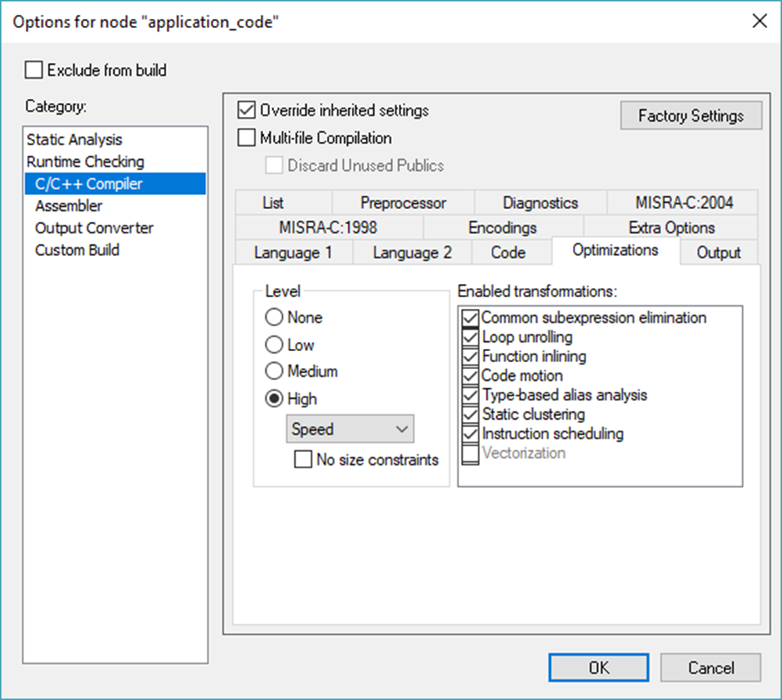The image size is (782, 700).
Task: Uncheck Instruction scheduling transformation
Action: 470,434
